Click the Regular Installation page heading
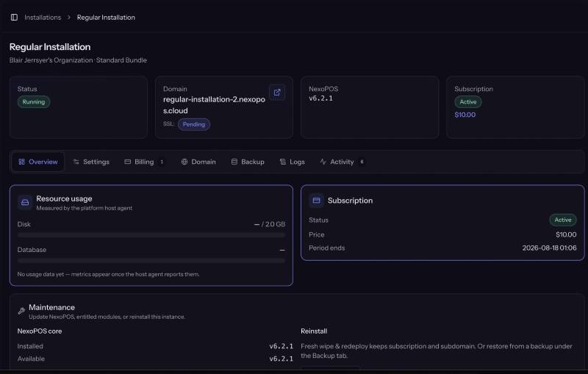The height and width of the screenshot is (374, 588). 50,47
